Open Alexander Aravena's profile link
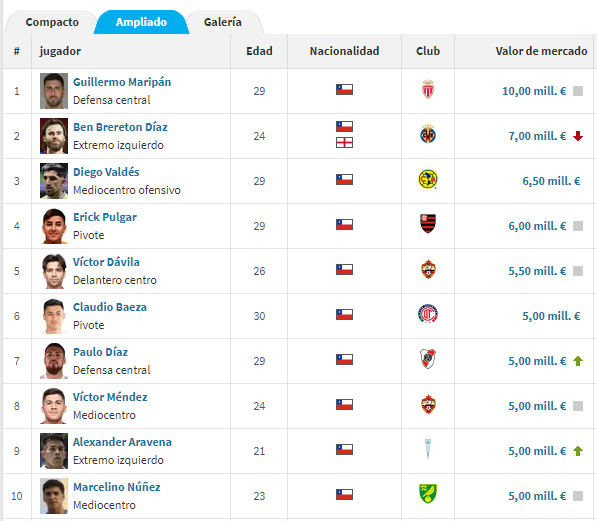Image resolution: width=597 pixels, height=521 pixels. [x=122, y=442]
